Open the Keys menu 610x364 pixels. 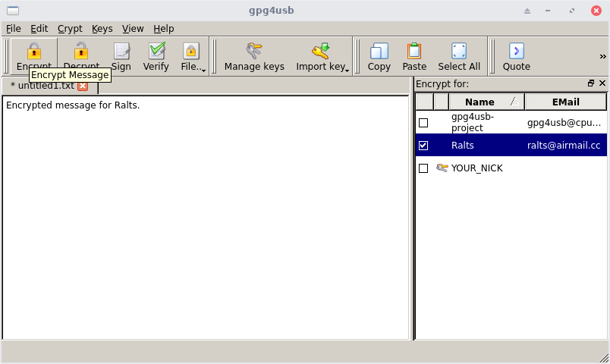pyautogui.click(x=102, y=29)
